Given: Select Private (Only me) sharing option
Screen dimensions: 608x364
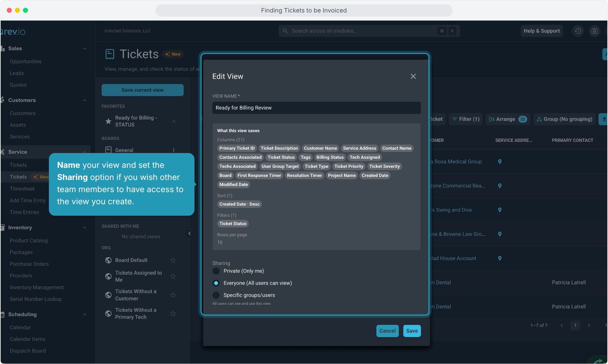Looking at the screenshot, I should (216, 271).
